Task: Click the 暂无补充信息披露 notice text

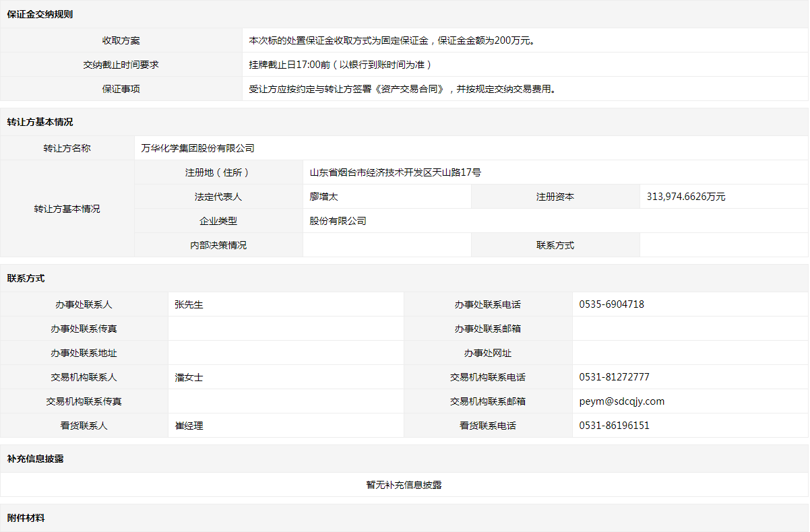Action: 404,485
